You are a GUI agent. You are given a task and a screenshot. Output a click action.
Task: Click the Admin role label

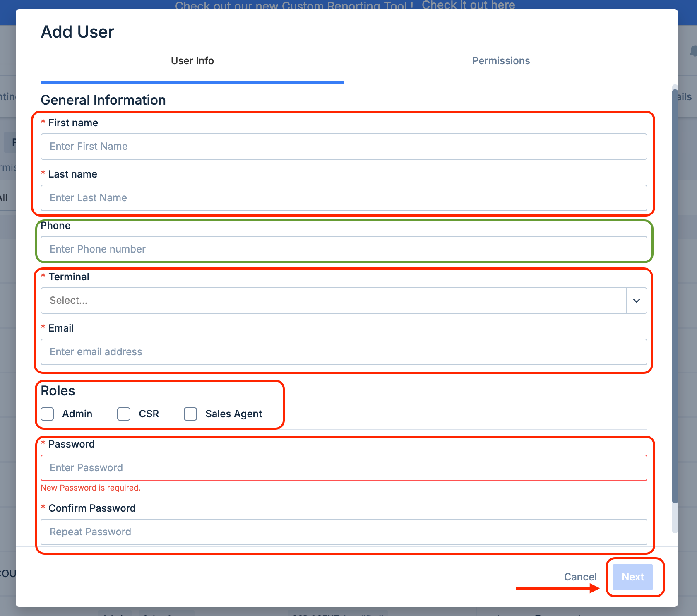click(77, 414)
